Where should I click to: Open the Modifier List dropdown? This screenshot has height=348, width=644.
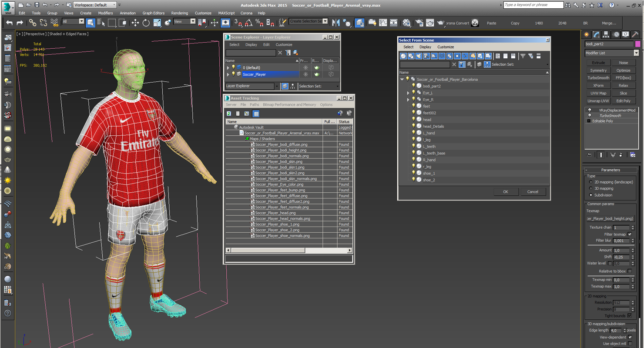[612, 53]
